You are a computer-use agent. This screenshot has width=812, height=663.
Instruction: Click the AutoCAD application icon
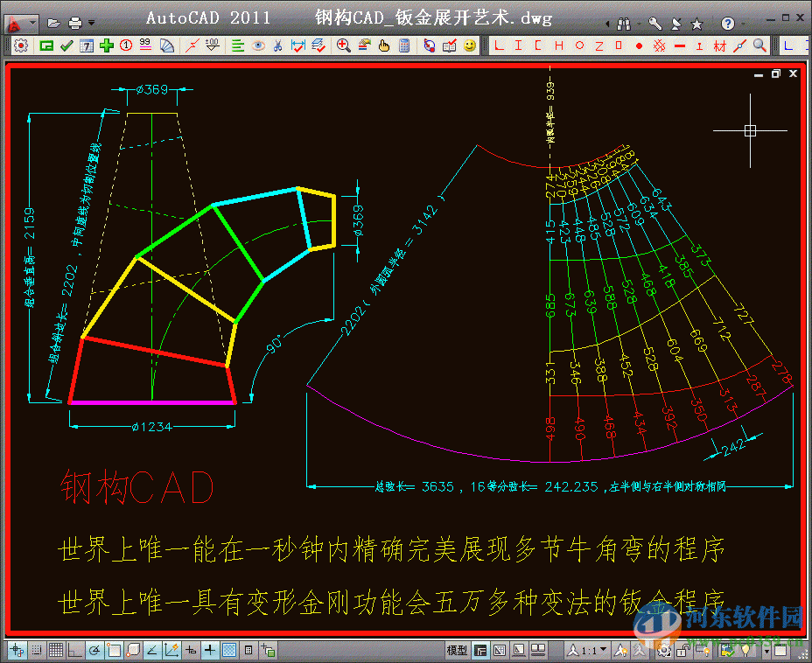tap(14, 24)
